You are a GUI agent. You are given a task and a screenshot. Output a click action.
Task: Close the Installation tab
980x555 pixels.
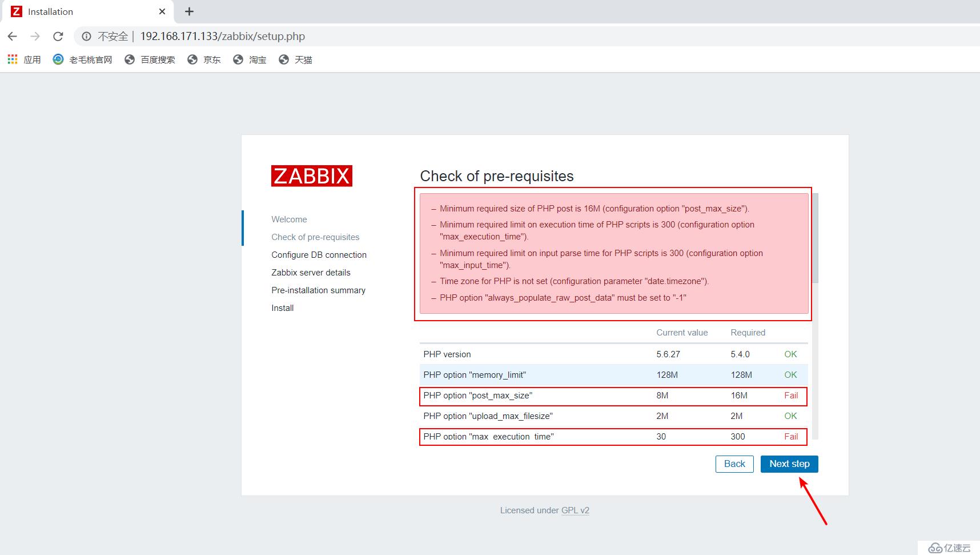coord(162,11)
